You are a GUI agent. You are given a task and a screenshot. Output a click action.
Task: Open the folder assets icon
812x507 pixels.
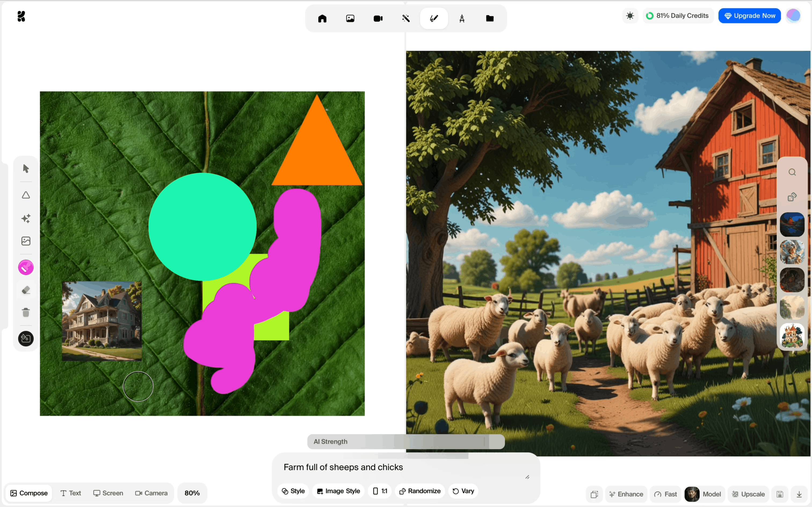pos(490,19)
